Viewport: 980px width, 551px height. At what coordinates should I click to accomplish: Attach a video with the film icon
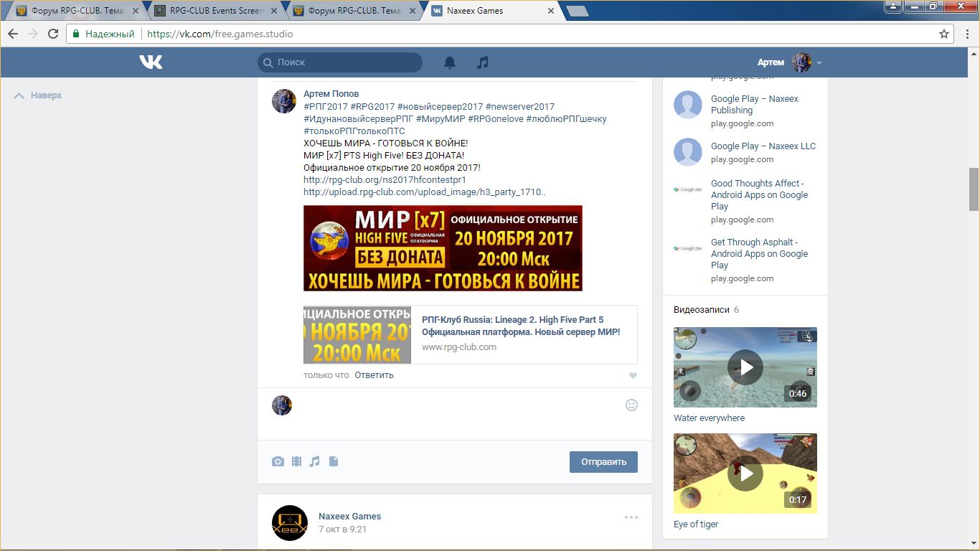tap(296, 461)
